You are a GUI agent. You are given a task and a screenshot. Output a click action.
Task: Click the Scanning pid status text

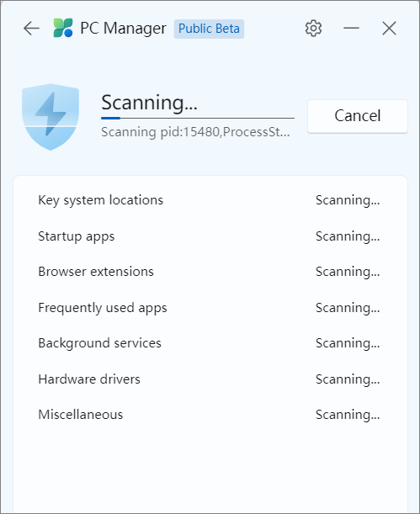click(x=195, y=132)
